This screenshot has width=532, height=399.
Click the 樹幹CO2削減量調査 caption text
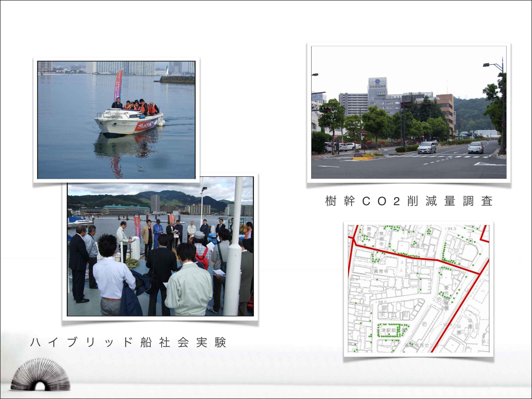point(409,201)
